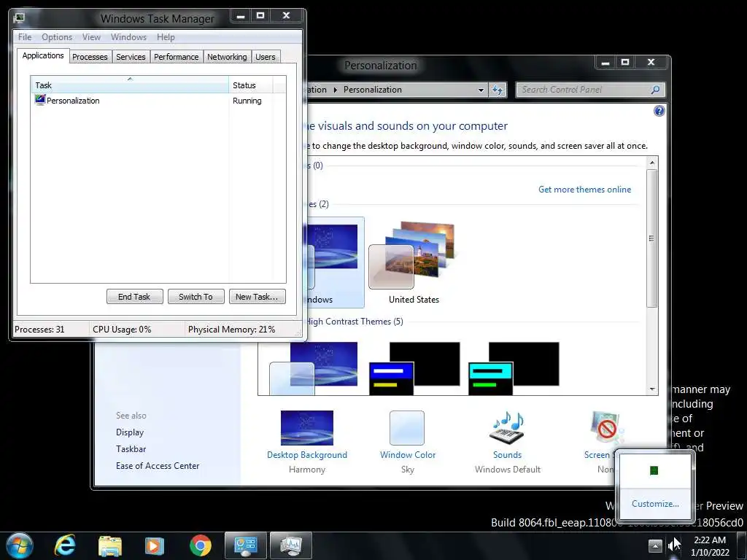This screenshot has width=747, height=560.
Task: Select the first Basic theme thumbnail
Action: (314, 367)
